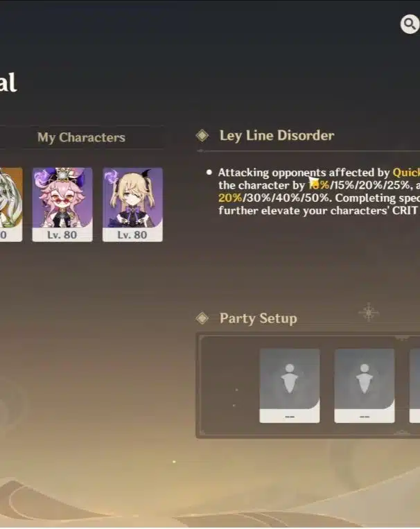Viewport: 420px width, 529px height.
Task: Click the Party Setup heading
Action: pos(259,318)
